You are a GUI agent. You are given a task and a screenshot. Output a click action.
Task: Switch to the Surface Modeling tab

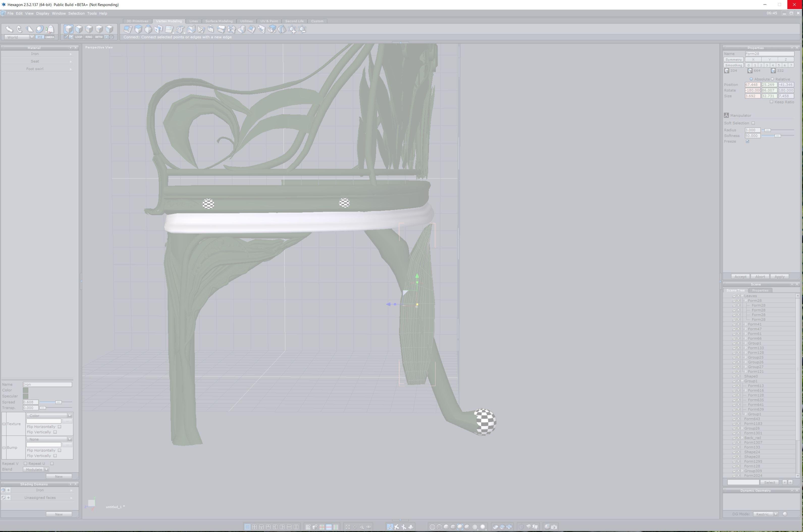(x=219, y=21)
